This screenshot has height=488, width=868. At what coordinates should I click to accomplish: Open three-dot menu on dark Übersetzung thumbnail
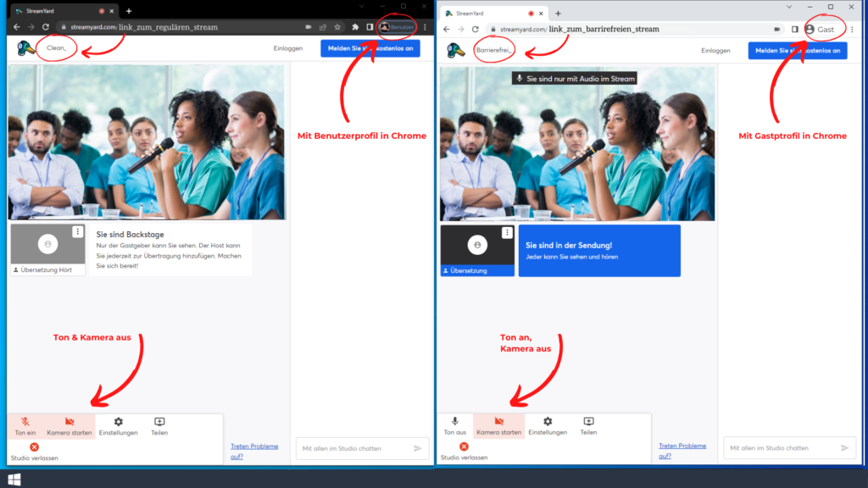point(507,232)
